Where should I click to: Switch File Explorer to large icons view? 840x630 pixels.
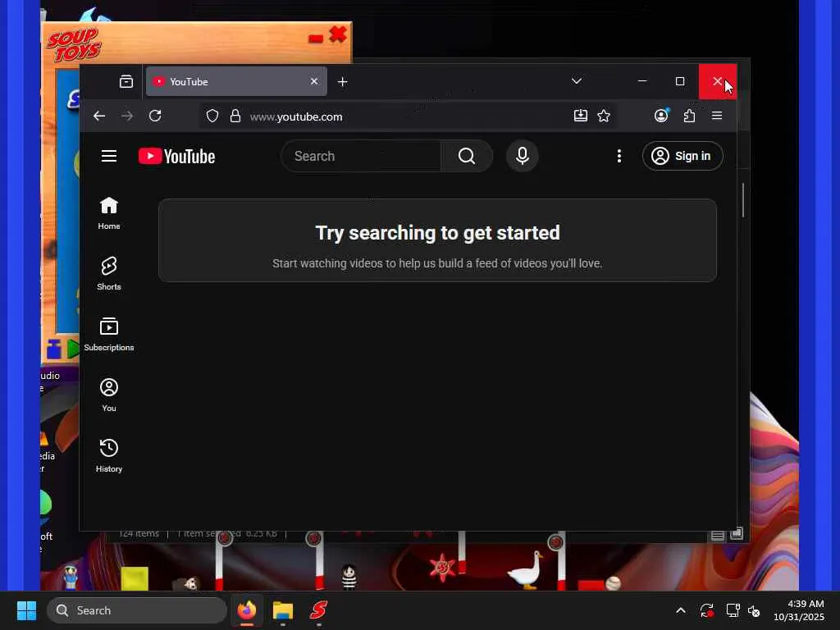[737, 533]
